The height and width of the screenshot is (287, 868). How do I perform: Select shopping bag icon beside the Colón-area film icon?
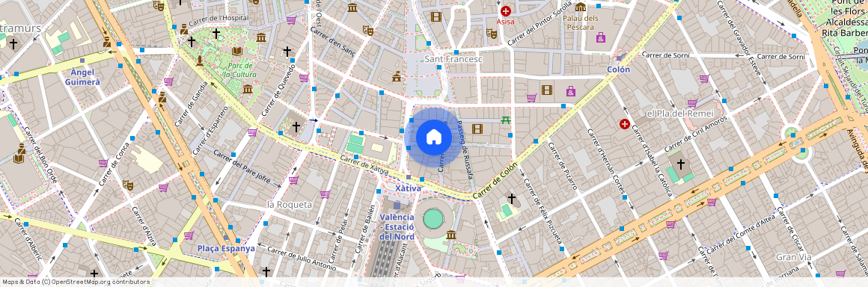(571, 90)
